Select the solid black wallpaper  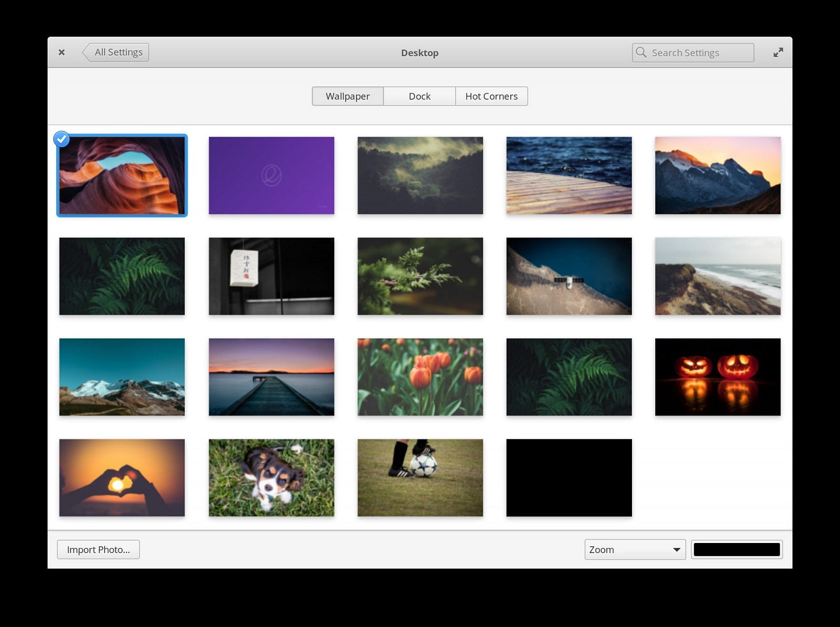569,478
